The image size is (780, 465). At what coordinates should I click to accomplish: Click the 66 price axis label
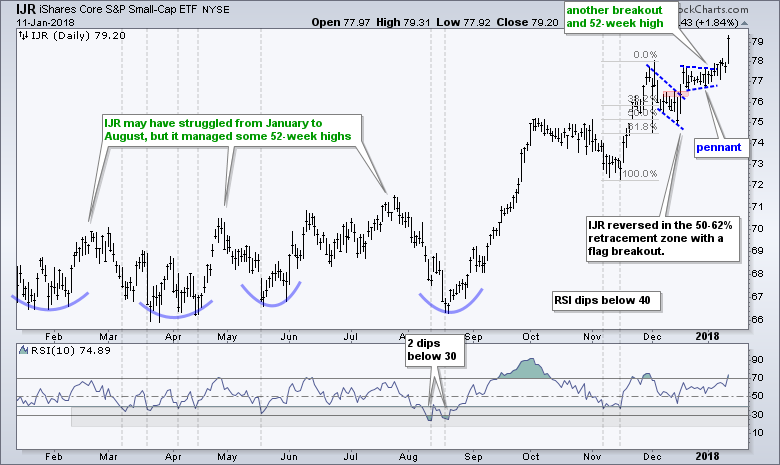(757, 319)
